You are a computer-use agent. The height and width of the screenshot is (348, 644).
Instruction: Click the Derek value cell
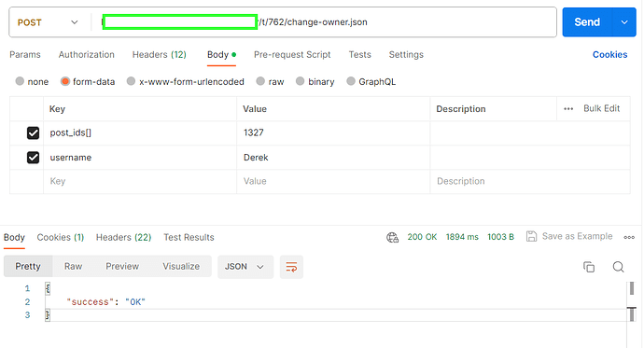333,157
